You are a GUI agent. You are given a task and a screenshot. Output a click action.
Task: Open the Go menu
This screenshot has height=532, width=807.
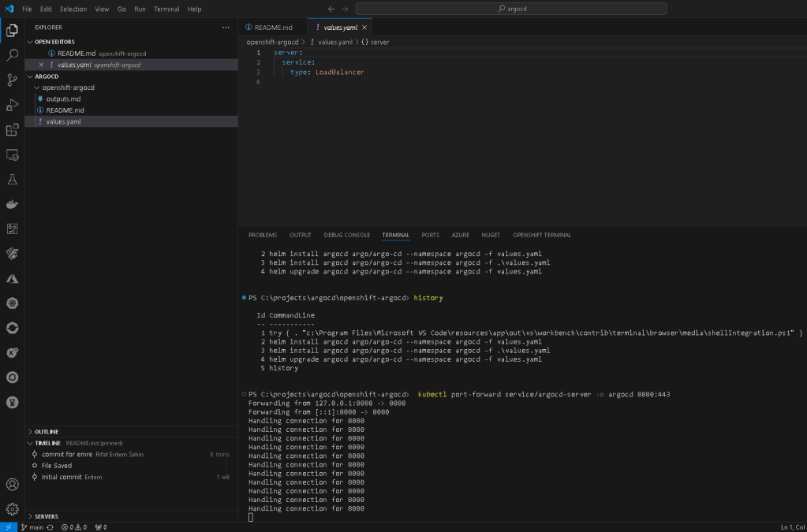tap(121, 9)
